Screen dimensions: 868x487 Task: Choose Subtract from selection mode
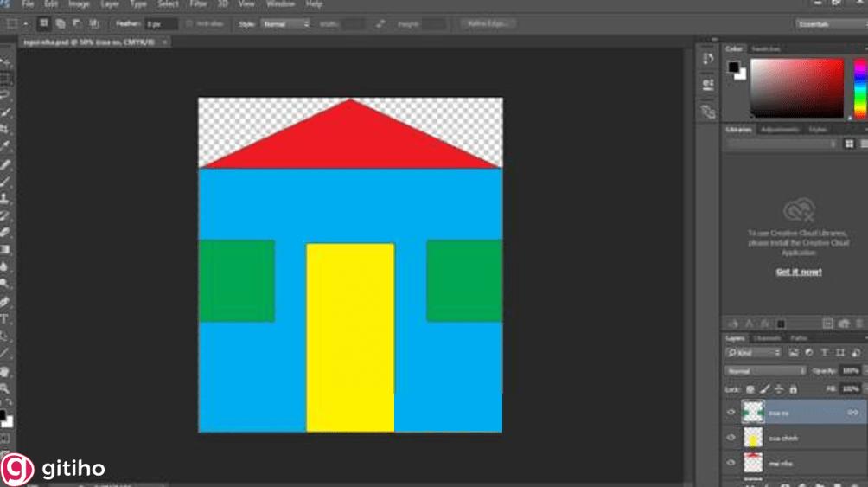pos(77,23)
